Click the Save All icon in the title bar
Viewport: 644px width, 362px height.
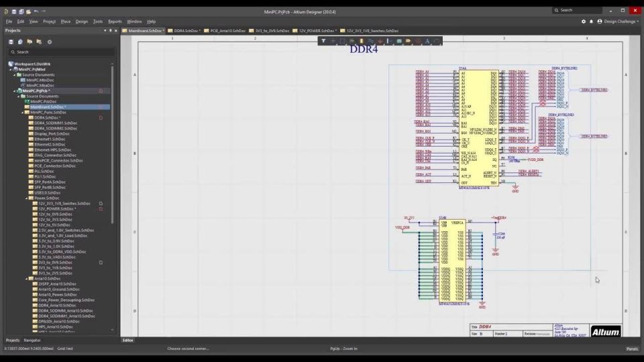[x=21, y=11]
